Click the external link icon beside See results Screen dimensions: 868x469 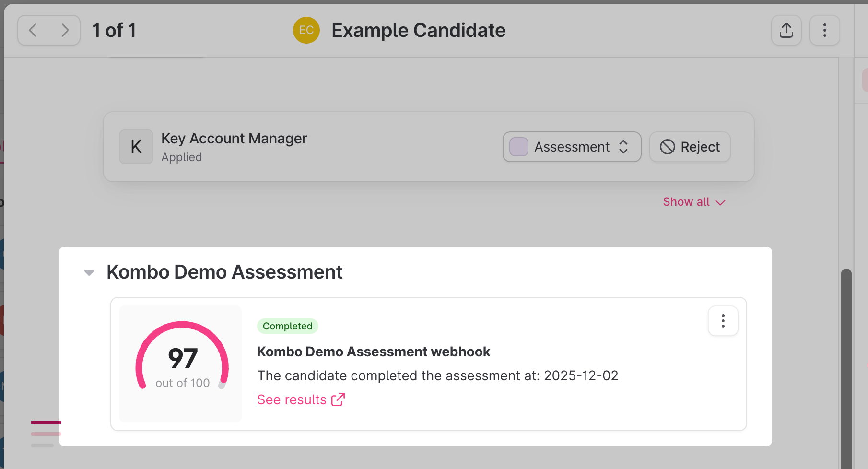(338, 399)
